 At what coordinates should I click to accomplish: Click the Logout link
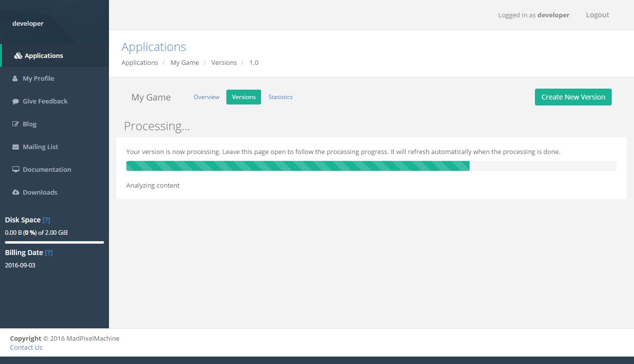[597, 15]
